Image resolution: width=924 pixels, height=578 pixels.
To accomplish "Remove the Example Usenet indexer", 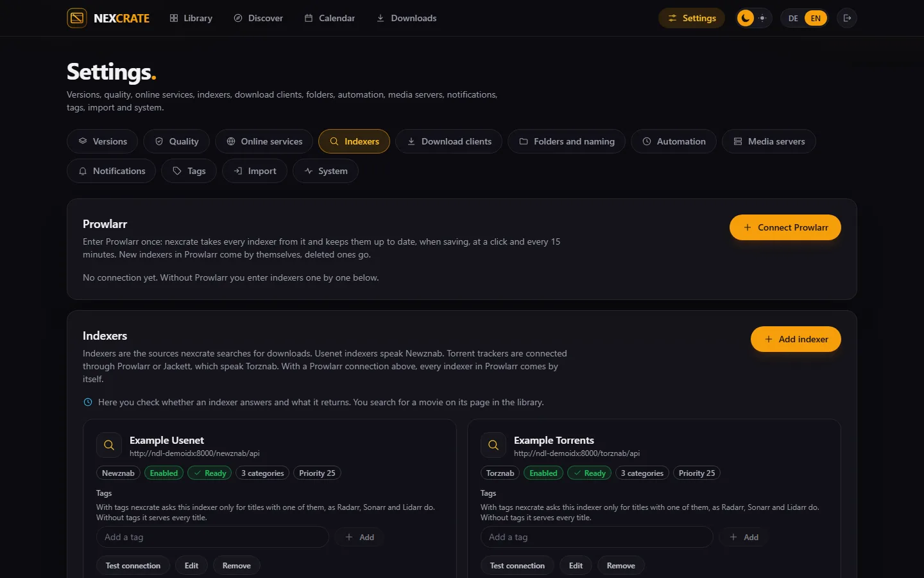I will (237, 566).
